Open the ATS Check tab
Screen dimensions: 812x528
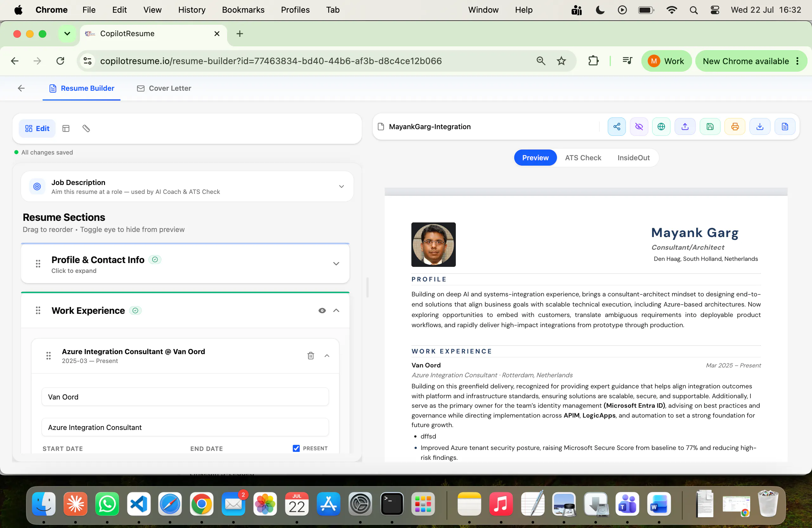tap(583, 158)
